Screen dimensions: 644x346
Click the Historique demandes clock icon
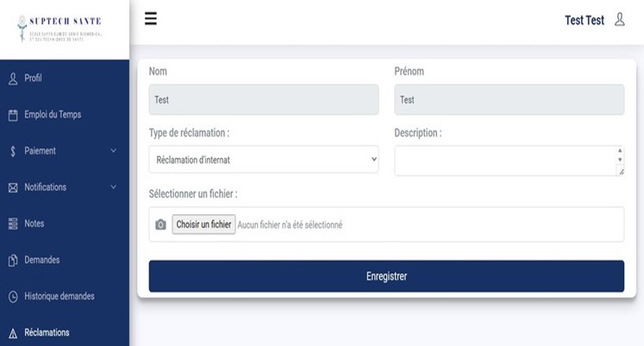13,296
